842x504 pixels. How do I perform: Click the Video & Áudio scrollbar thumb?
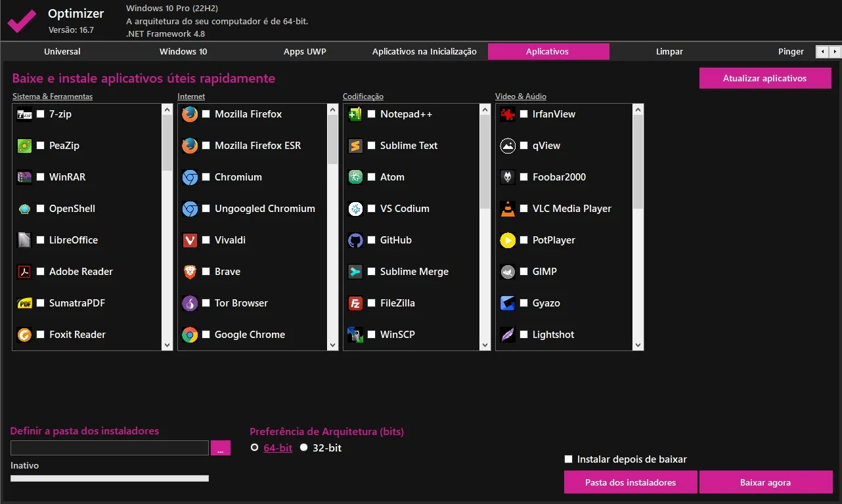click(x=638, y=162)
